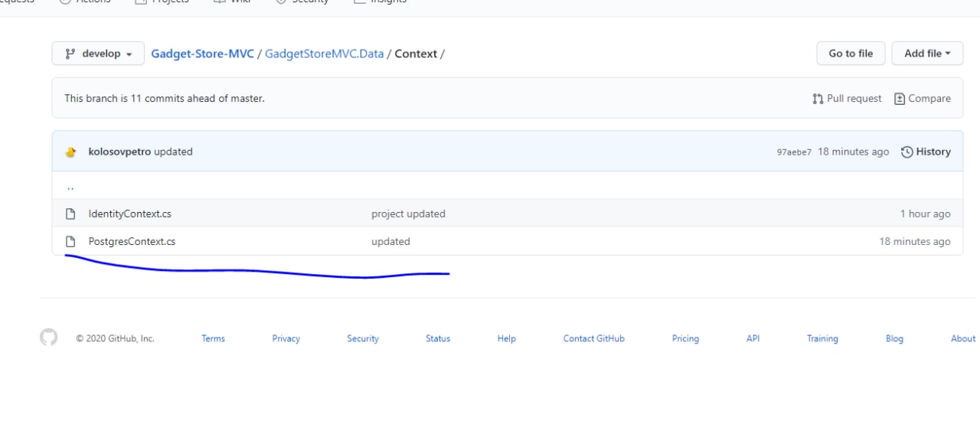Viewport: 980px width, 424px height.
Task: Open the Help footer link
Action: point(506,338)
